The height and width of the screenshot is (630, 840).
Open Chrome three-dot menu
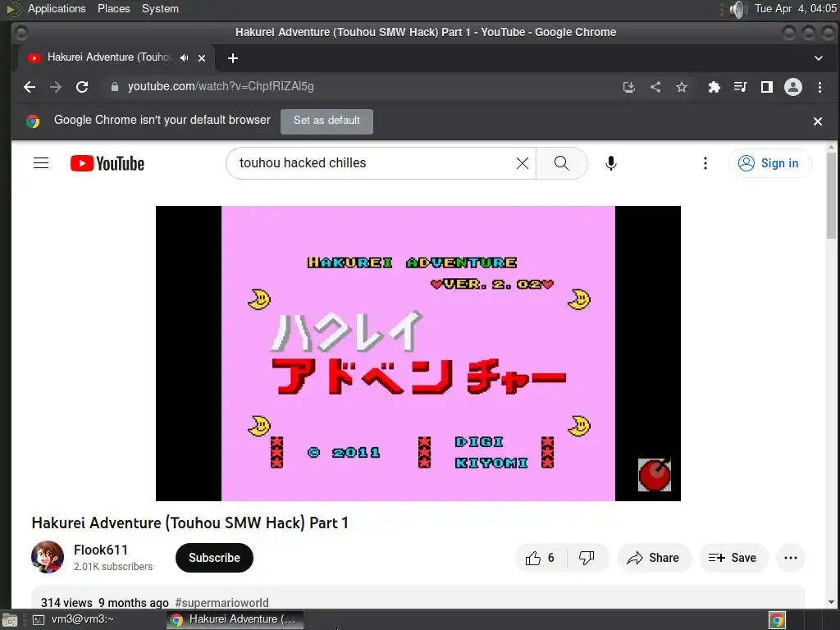click(x=819, y=87)
